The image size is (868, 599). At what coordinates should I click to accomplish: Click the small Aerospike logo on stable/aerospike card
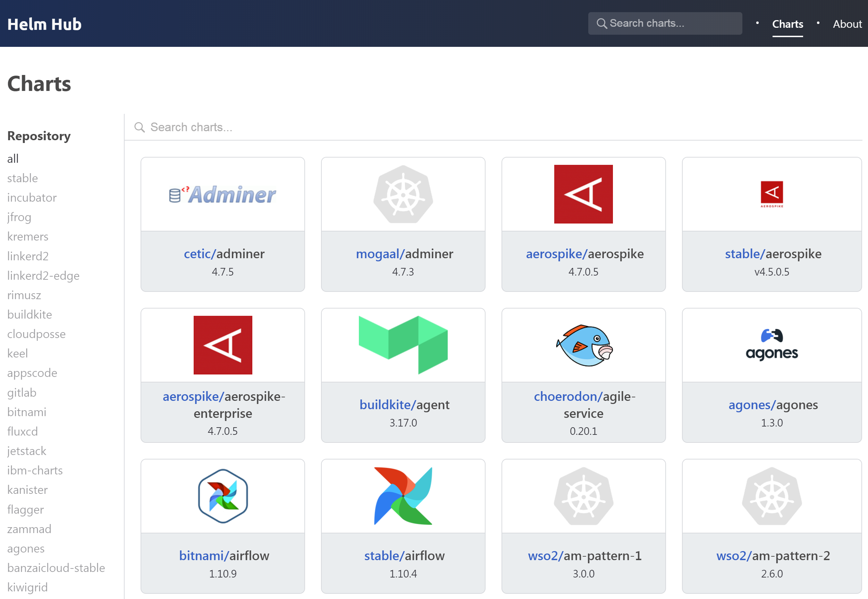(772, 194)
